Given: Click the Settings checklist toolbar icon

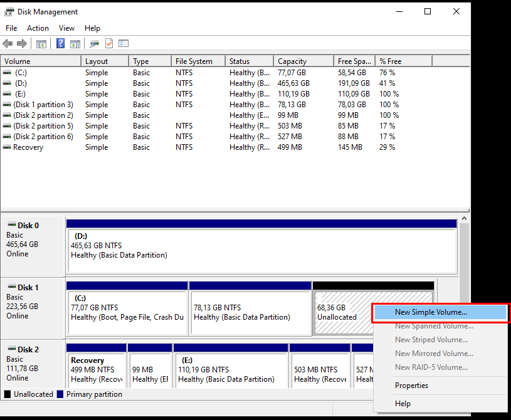Looking at the screenshot, I should (124, 43).
